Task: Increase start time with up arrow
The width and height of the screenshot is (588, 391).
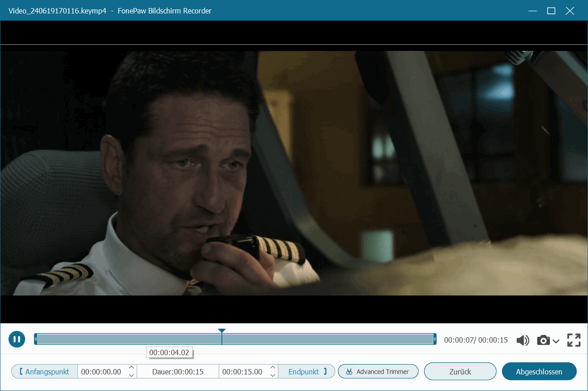Action: 131,368
